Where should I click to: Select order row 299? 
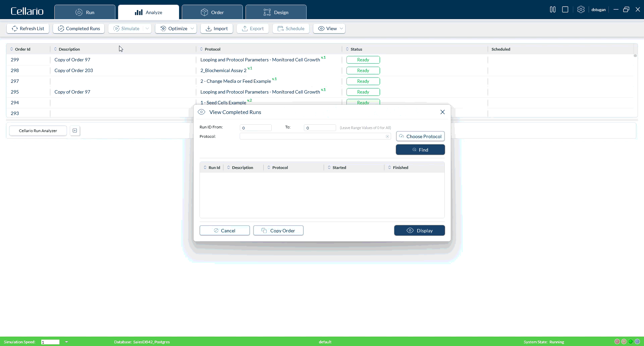(320, 60)
